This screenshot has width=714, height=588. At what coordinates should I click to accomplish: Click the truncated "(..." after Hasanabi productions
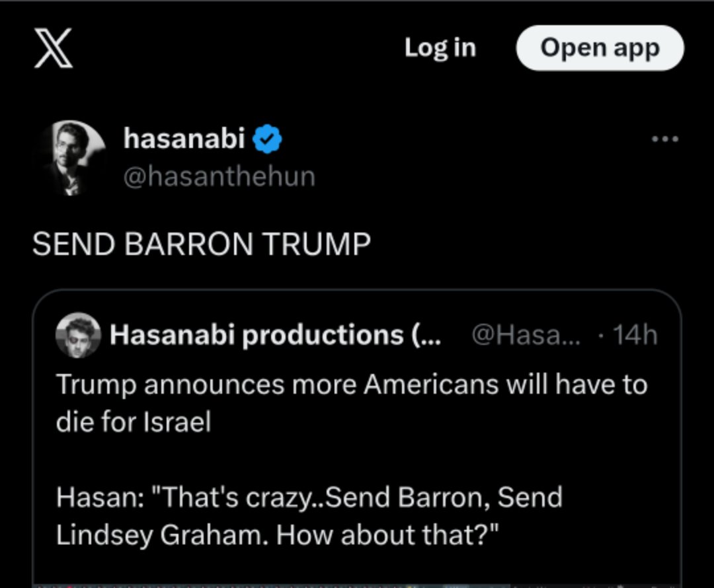click(x=427, y=336)
